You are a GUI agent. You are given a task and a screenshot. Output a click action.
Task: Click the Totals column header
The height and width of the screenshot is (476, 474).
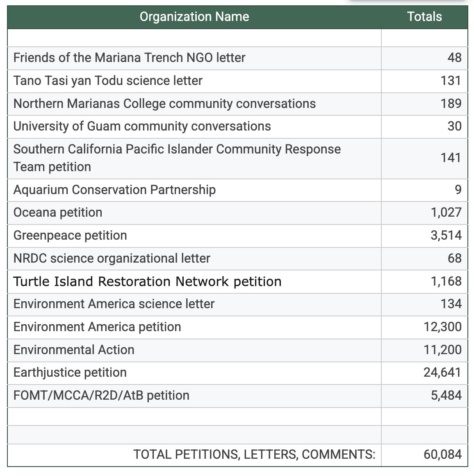pos(424,17)
